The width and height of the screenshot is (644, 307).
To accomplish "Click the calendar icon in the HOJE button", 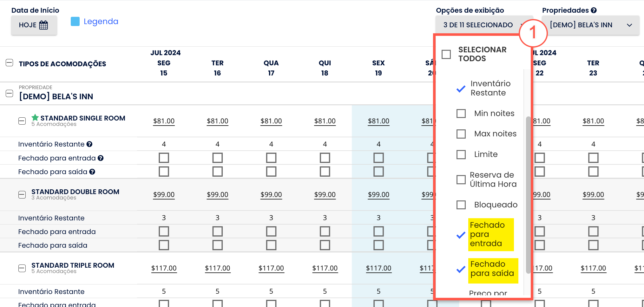I will (43, 25).
